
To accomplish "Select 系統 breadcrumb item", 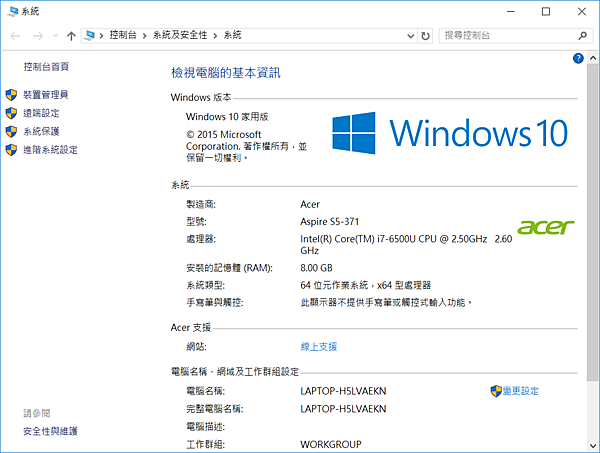I will (233, 35).
